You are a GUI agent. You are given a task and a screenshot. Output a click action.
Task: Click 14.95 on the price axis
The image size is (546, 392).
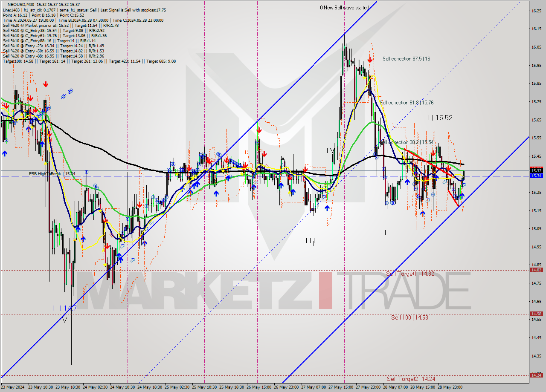point(536,247)
